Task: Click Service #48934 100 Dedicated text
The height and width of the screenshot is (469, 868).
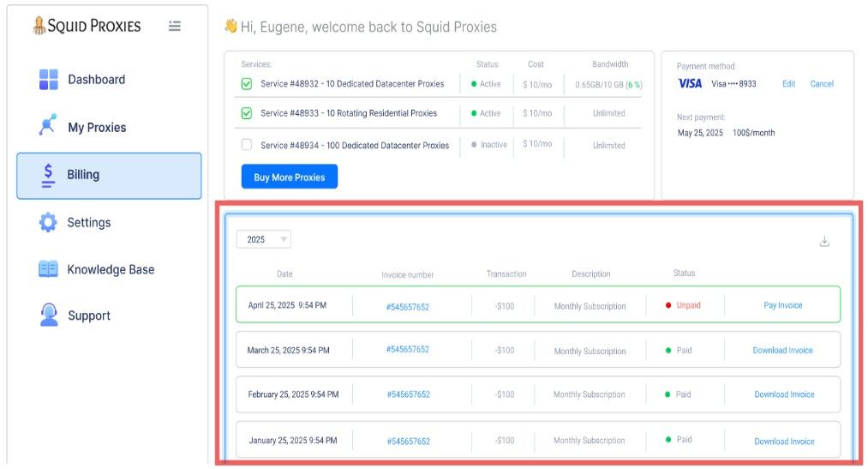Action: point(355,145)
